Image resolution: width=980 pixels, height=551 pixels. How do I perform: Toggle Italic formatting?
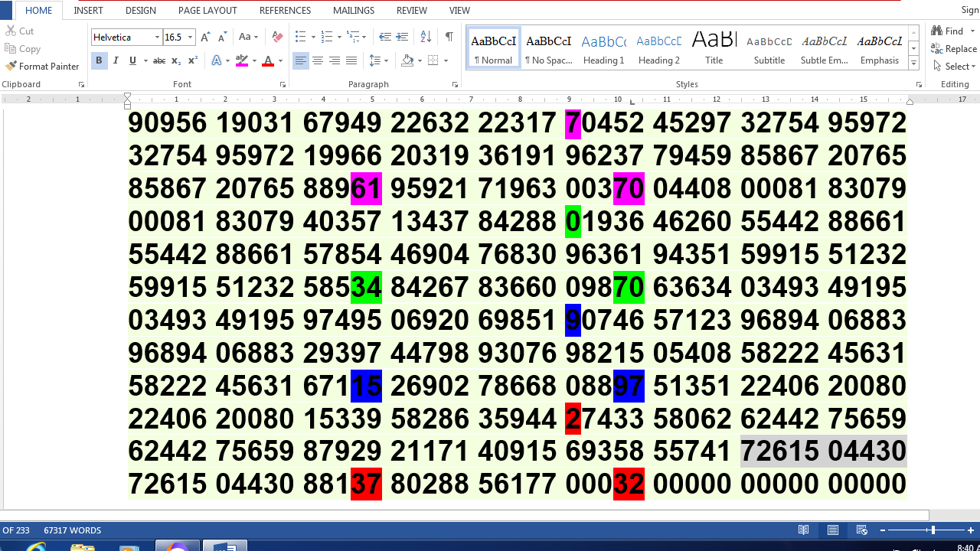(116, 60)
